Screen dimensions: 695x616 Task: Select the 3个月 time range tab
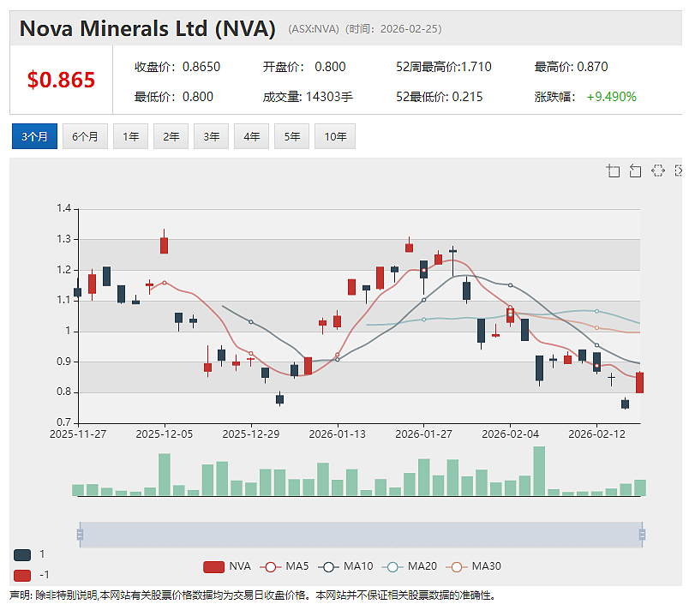click(x=34, y=136)
